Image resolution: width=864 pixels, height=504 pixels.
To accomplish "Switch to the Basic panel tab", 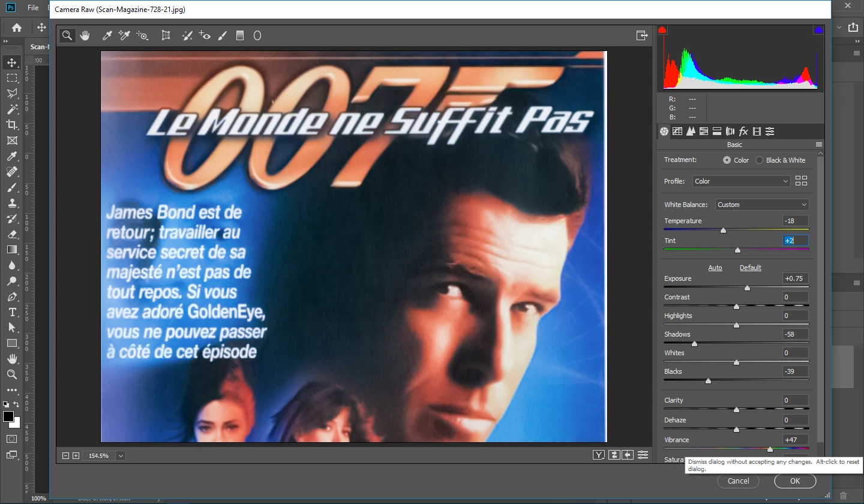I will (x=664, y=131).
